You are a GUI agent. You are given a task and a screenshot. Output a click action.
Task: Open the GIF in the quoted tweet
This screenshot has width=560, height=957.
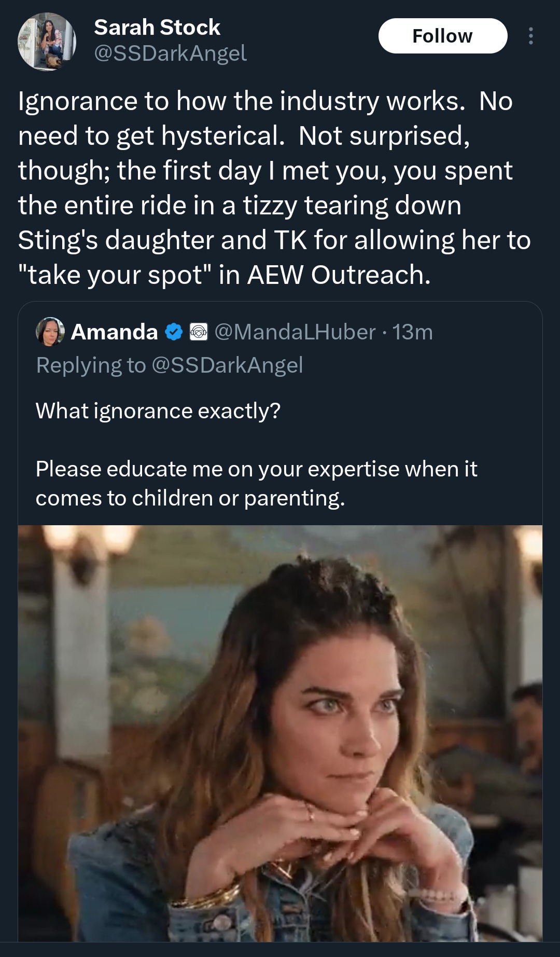(280, 733)
